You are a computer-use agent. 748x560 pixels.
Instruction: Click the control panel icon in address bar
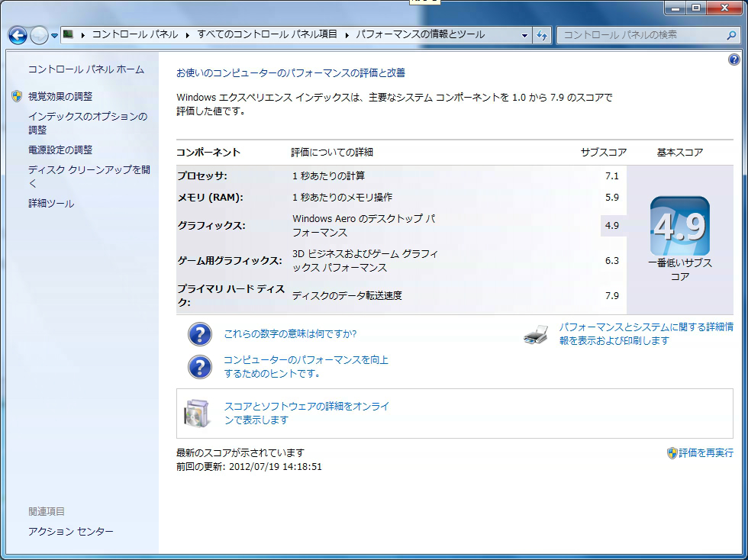tap(68, 34)
